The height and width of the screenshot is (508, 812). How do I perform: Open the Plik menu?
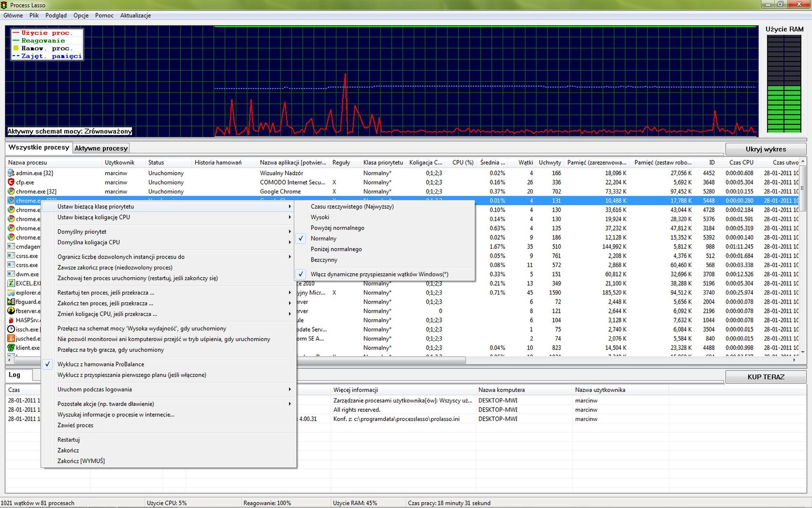[34, 15]
